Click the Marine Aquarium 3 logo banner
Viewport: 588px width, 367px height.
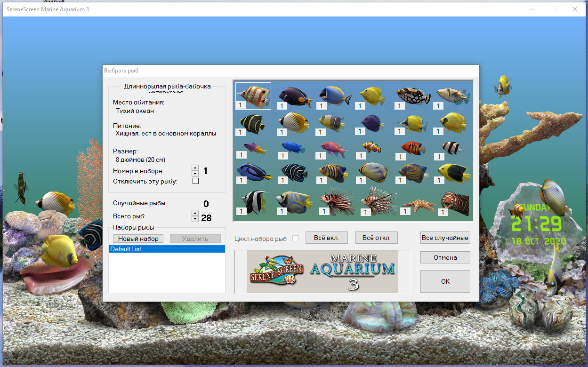click(x=322, y=272)
